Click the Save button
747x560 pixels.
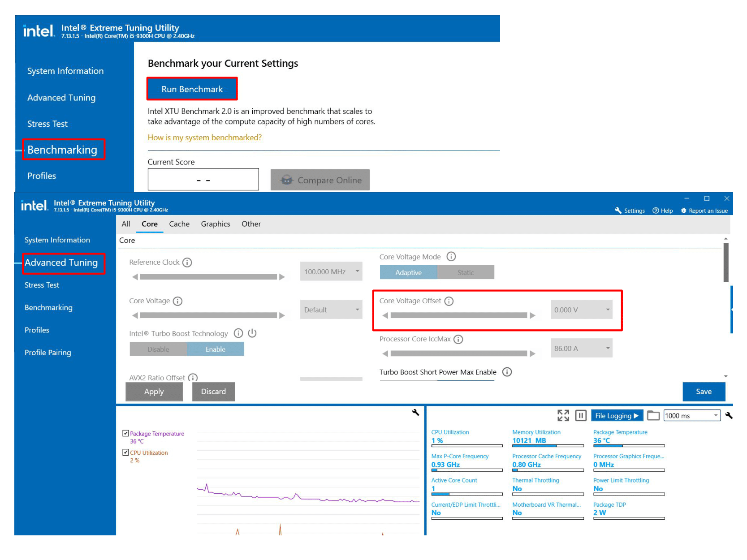coord(704,392)
